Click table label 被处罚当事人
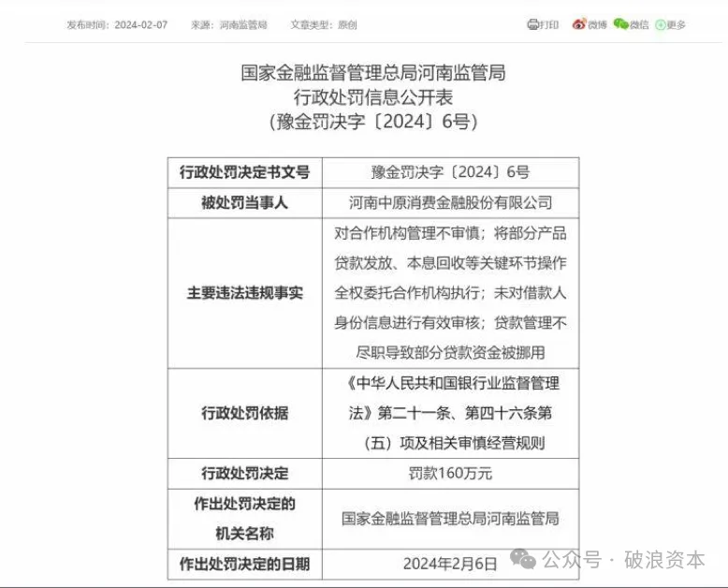The width and height of the screenshot is (728, 588). (x=244, y=202)
